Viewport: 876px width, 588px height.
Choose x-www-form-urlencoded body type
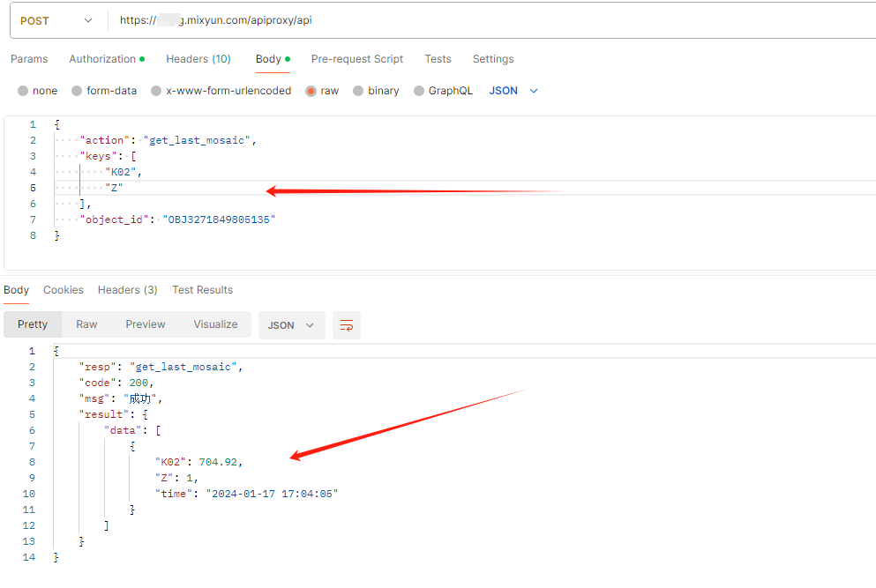[x=156, y=91]
